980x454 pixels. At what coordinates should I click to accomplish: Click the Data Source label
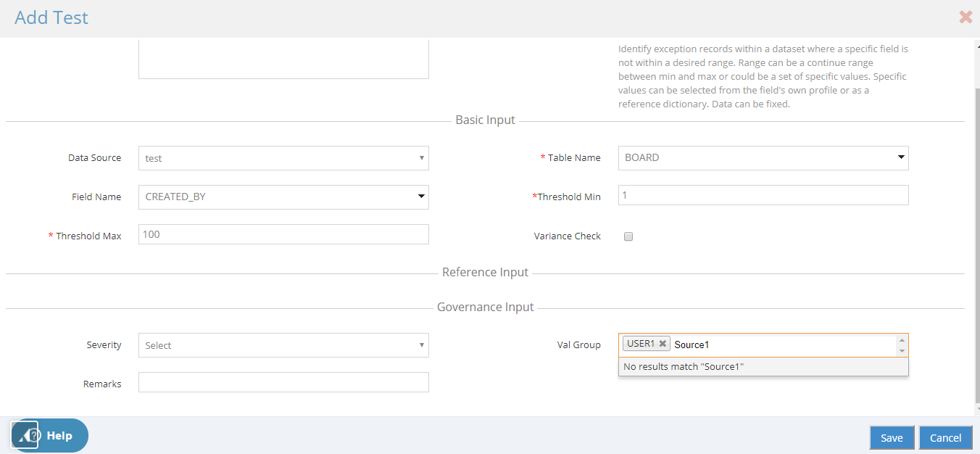[x=94, y=158]
